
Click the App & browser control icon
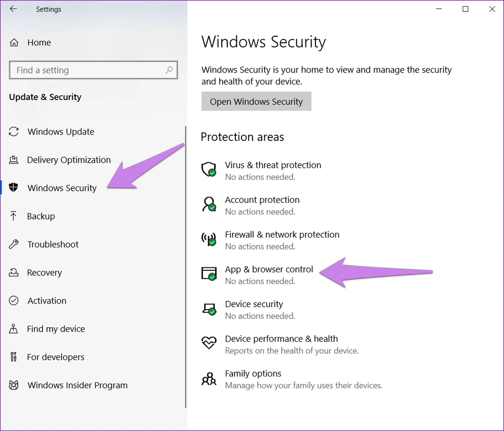pos(209,273)
